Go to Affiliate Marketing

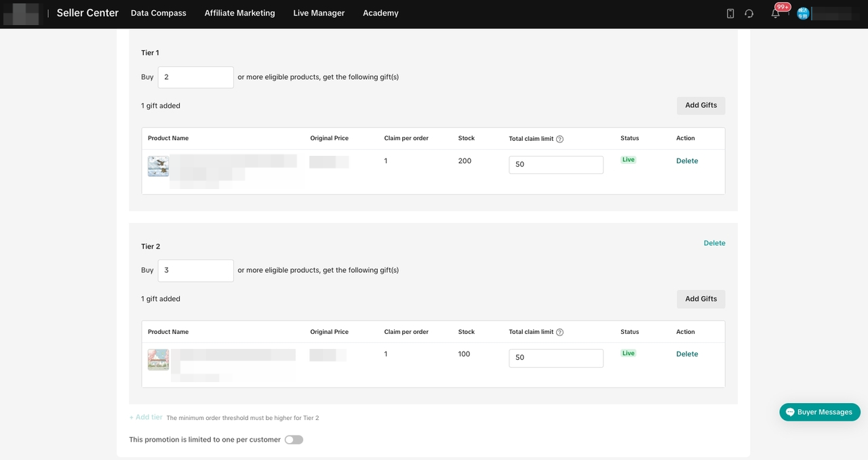click(x=239, y=13)
